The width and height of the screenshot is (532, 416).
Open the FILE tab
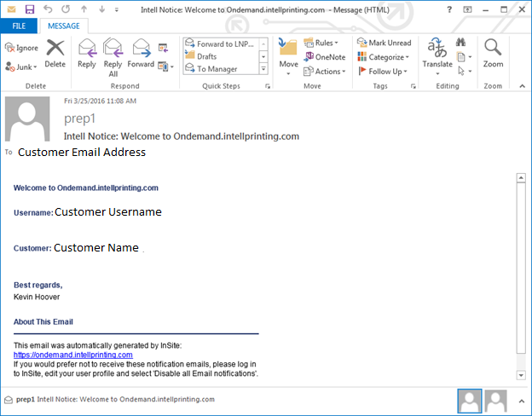(19, 26)
